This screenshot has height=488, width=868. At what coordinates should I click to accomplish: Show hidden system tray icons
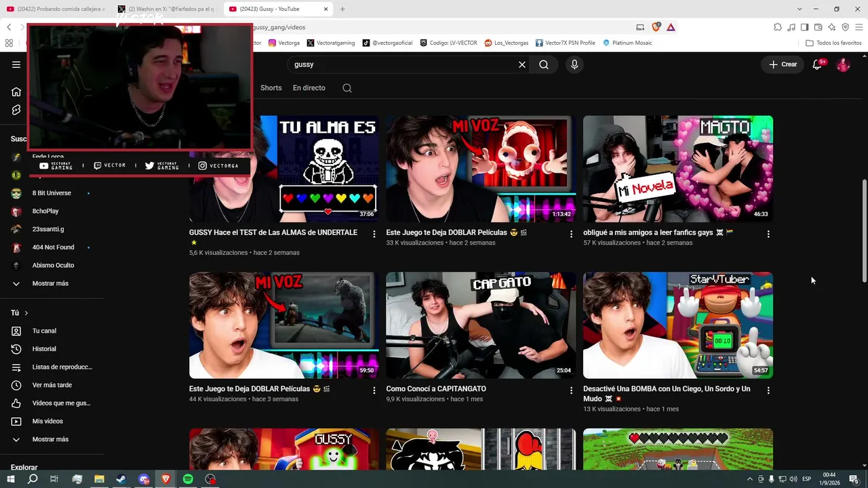coord(749,479)
